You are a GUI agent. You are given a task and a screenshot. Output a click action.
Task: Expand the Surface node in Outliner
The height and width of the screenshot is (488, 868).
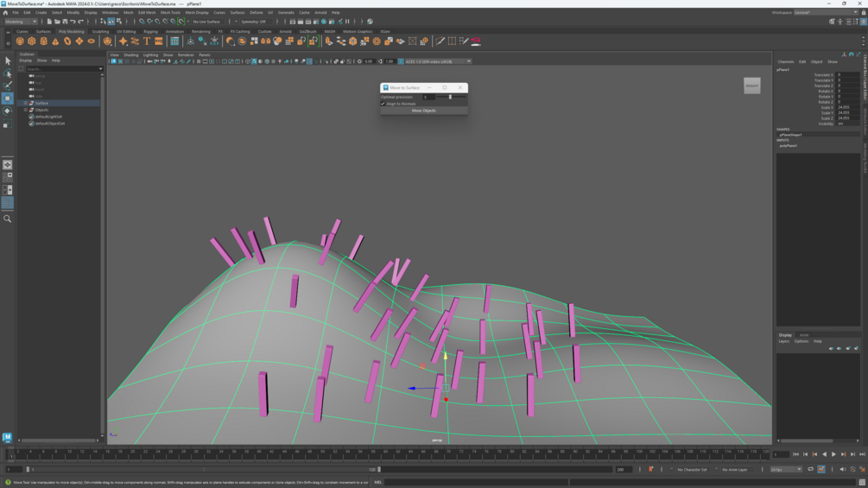pyautogui.click(x=25, y=103)
